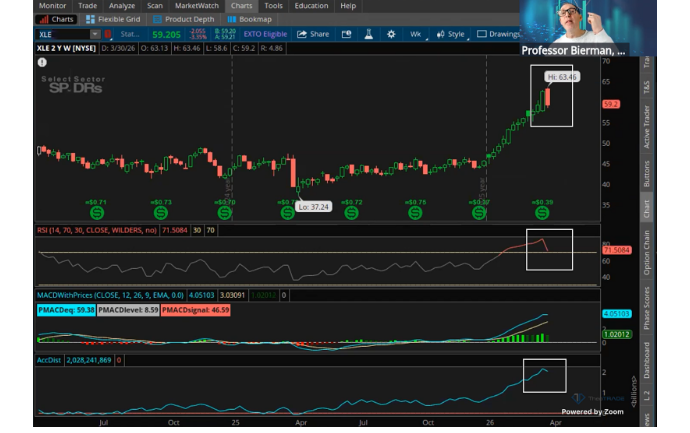Viewport: 690px width, 433px height.
Task: Click the dividend icon labeled $0.72
Action: (x=351, y=213)
